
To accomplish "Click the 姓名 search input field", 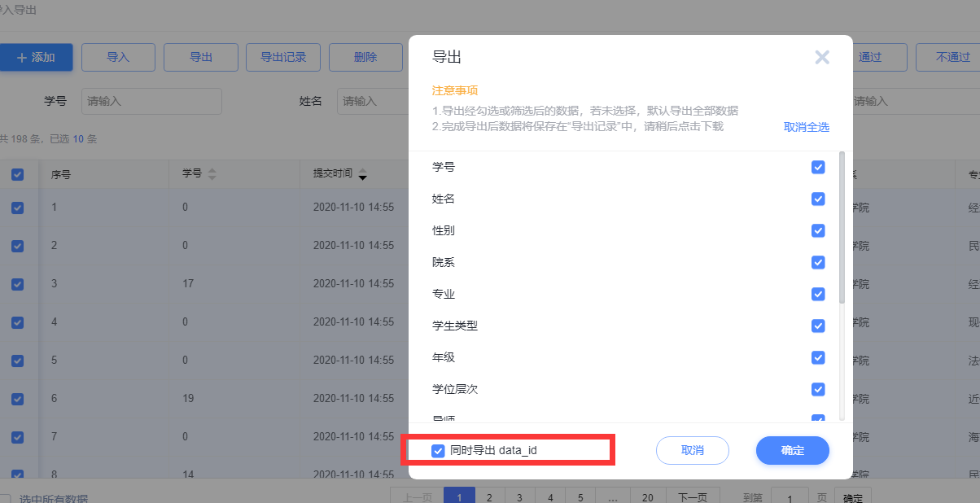I will (373, 101).
